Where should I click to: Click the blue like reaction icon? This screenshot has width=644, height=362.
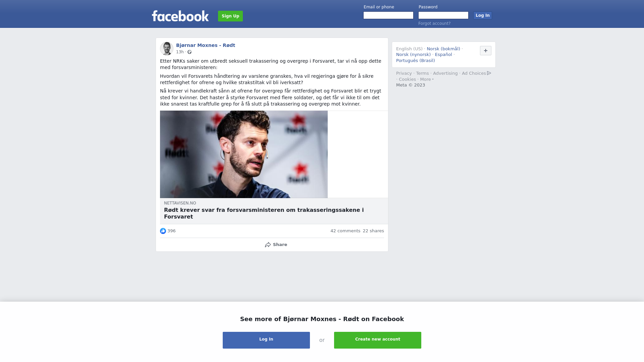point(163,231)
